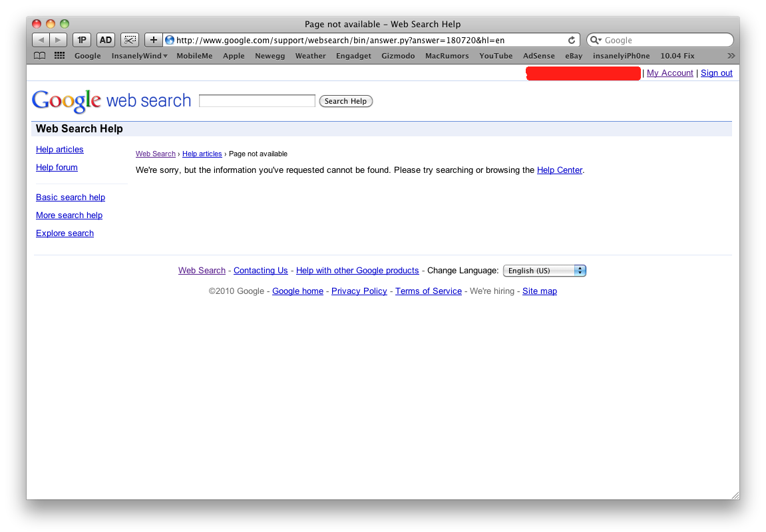
Task: Click the Search Help button
Action: [x=346, y=101]
